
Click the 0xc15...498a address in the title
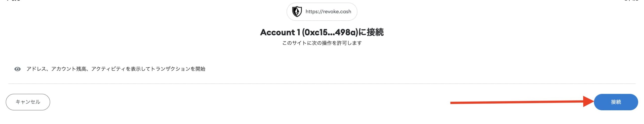click(x=330, y=32)
